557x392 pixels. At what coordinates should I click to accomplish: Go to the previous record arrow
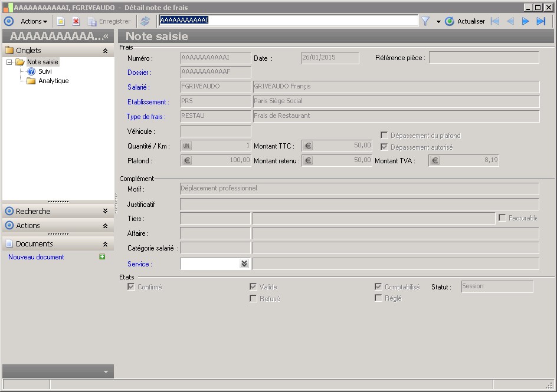pos(510,21)
